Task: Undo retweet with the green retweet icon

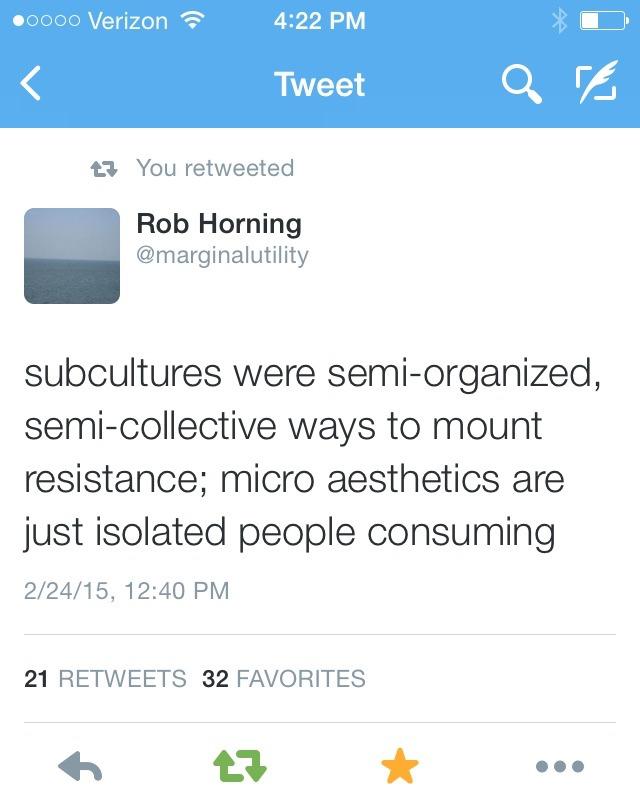Action: click(x=241, y=767)
